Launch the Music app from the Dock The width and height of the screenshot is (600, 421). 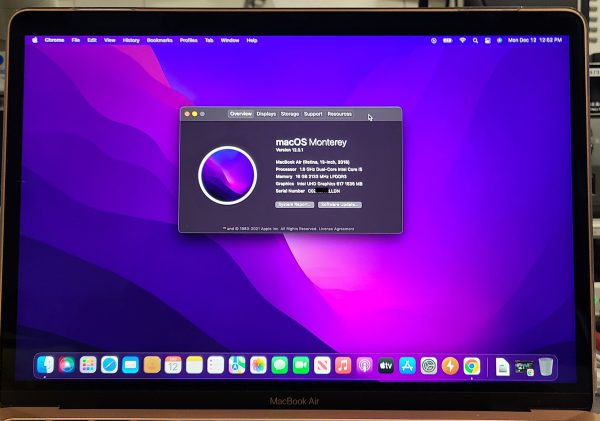pyautogui.click(x=343, y=366)
